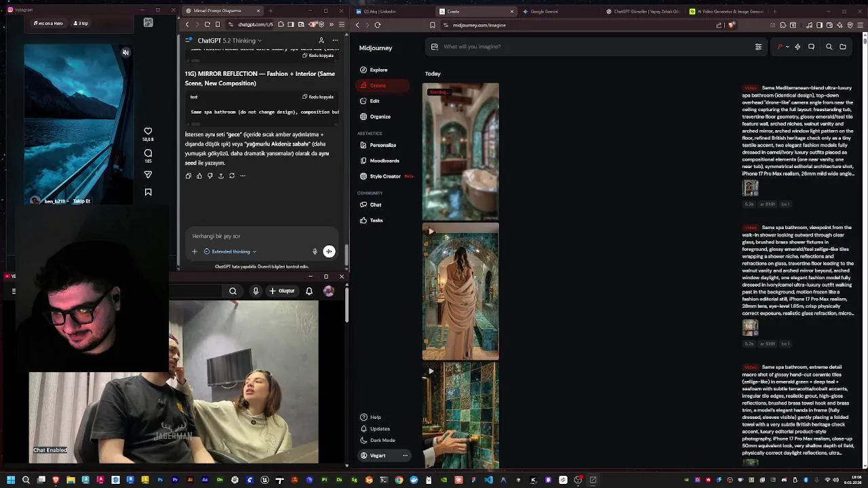Screen dimensions: 868x488
Task: Share the ChatGPT response
Action: [x=221, y=176]
